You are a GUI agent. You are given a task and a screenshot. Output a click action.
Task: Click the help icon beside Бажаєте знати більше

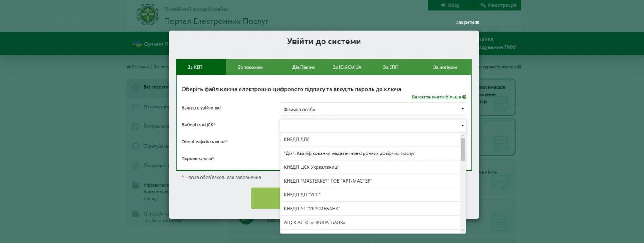[465, 97]
